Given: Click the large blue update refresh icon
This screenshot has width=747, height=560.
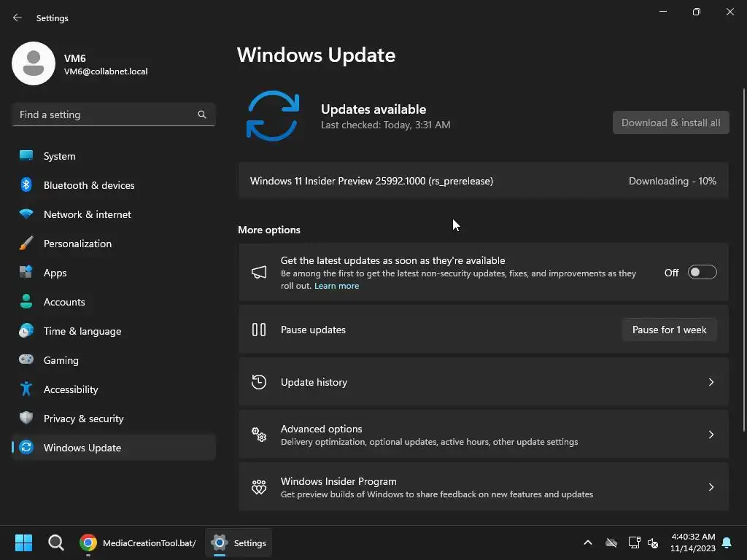Looking at the screenshot, I should (273, 116).
